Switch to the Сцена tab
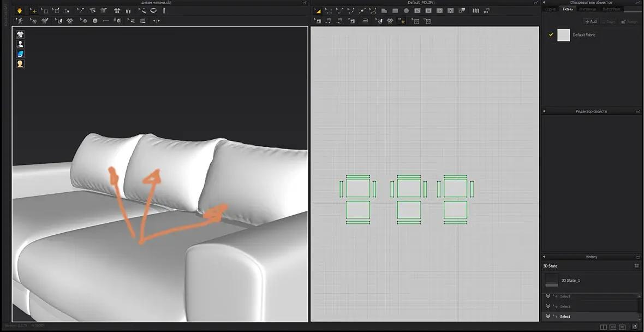 [551, 9]
